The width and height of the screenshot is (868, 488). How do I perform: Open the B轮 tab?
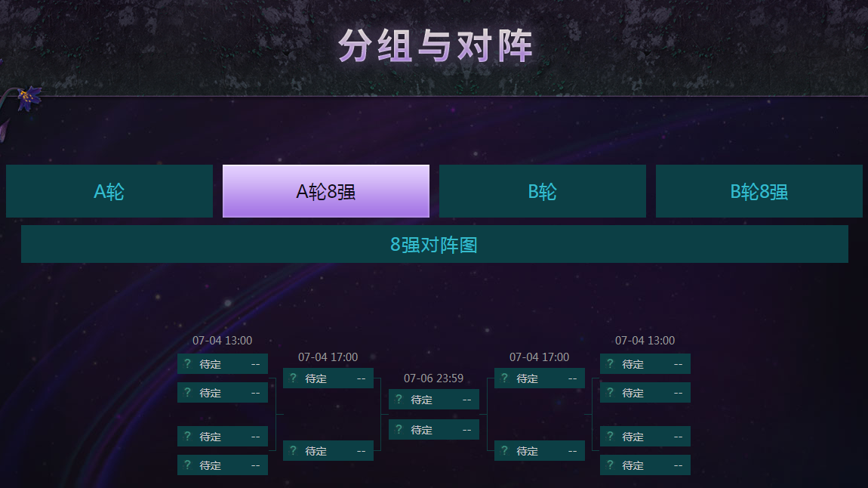coord(543,191)
